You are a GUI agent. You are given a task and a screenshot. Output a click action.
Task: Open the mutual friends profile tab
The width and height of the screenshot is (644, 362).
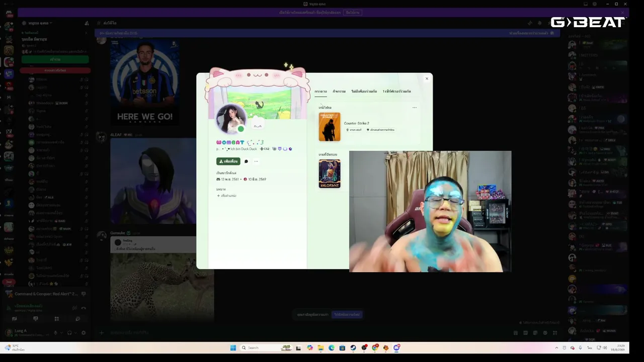click(364, 92)
